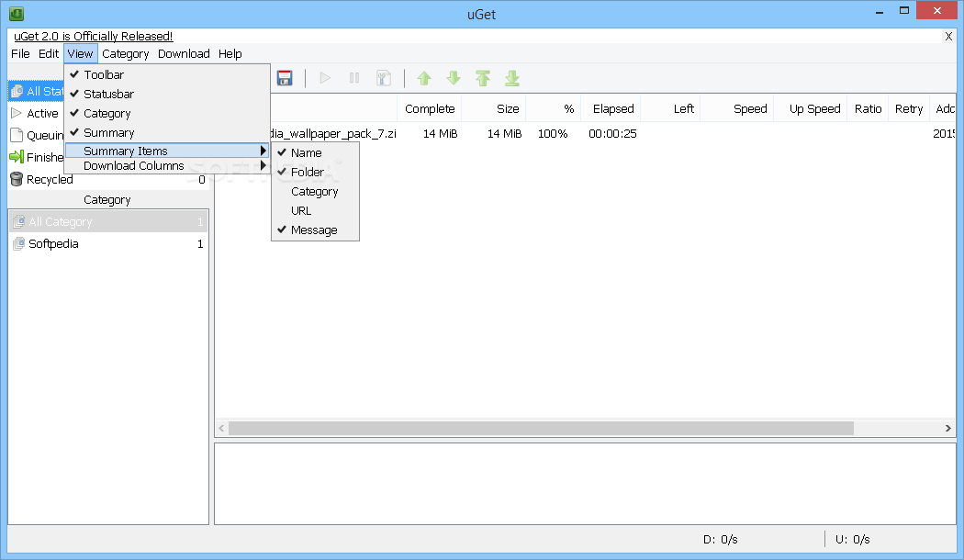Viewport: 964px width, 560px height.
Task: Click the 00:00:25 elapsed time cell
Action: tap(612, 133)
